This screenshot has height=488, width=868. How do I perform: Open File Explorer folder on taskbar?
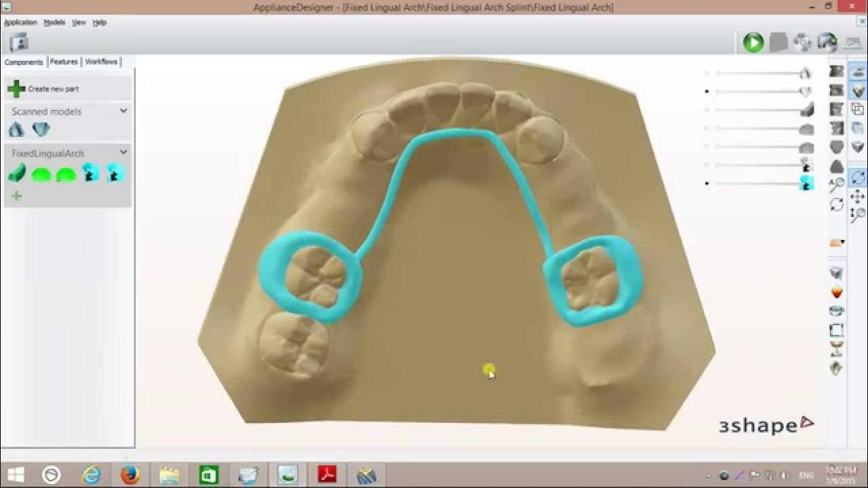tap(169, 474)
